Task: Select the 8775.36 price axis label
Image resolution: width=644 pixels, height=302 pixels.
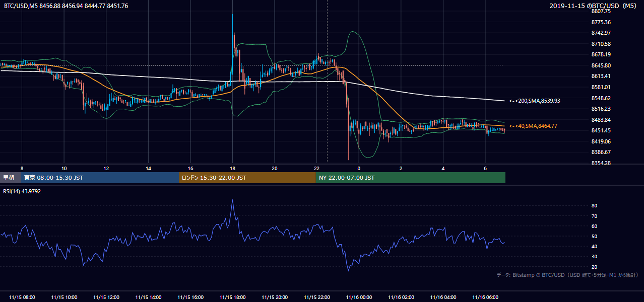Action: point(601,22)
